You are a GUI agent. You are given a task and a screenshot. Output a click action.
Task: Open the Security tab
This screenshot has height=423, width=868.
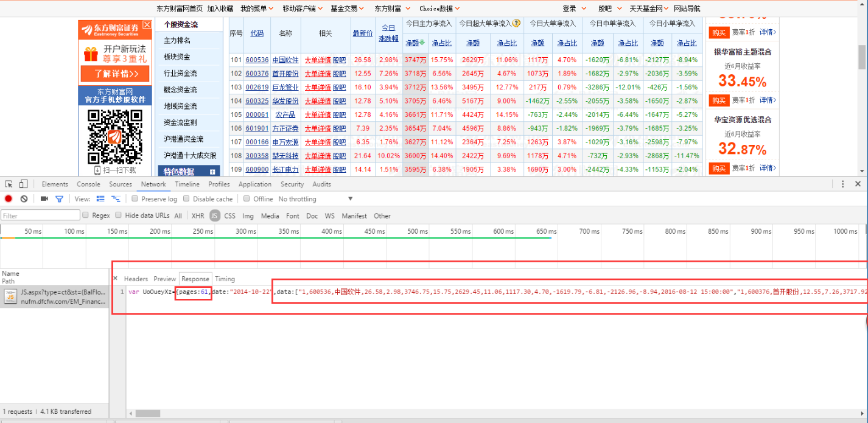(x=292, y=184)
